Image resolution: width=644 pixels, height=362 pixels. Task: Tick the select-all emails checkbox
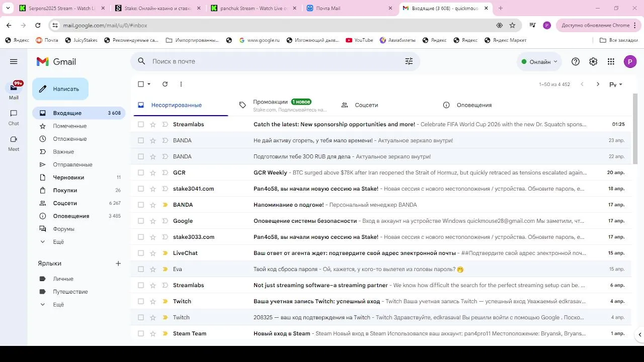click(141, 84)
